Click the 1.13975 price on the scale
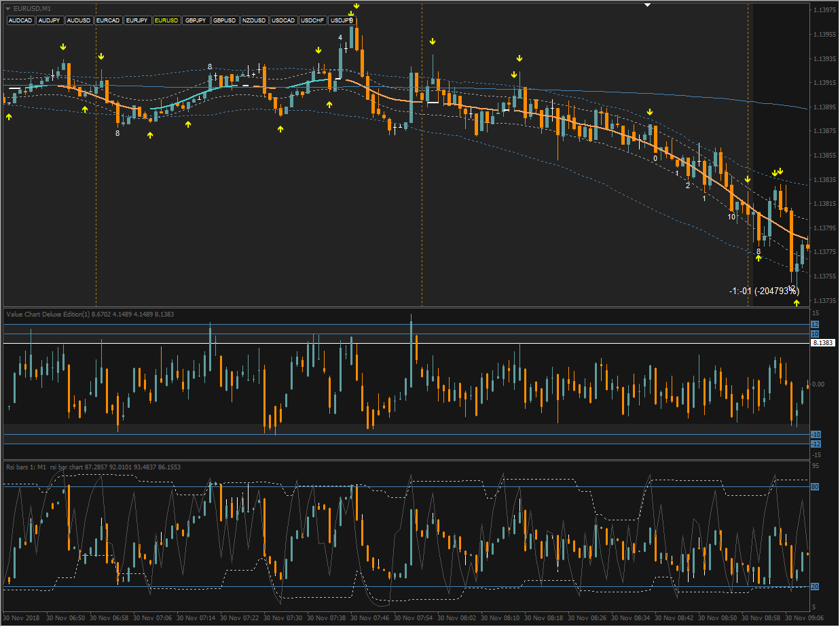The height and width of the screenshot is (627, 840). click(x=825, y=10)
